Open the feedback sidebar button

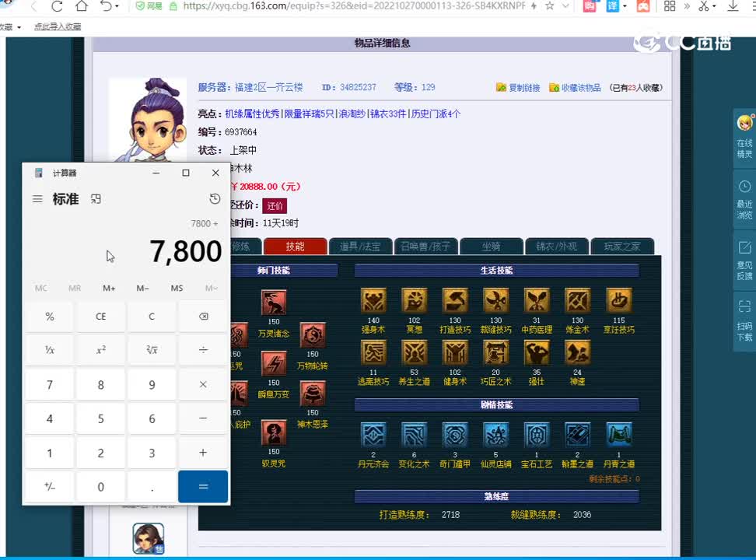point(744,261)
